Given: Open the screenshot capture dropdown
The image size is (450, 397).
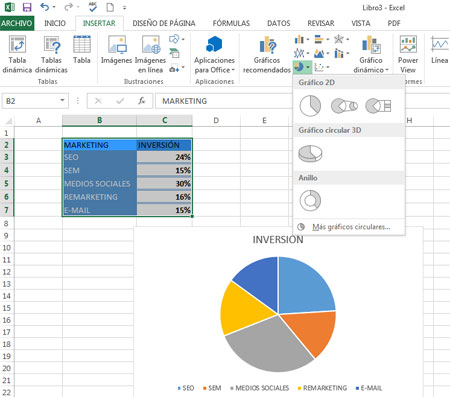Looking at the screenshot, I should (x=176, y=69).
